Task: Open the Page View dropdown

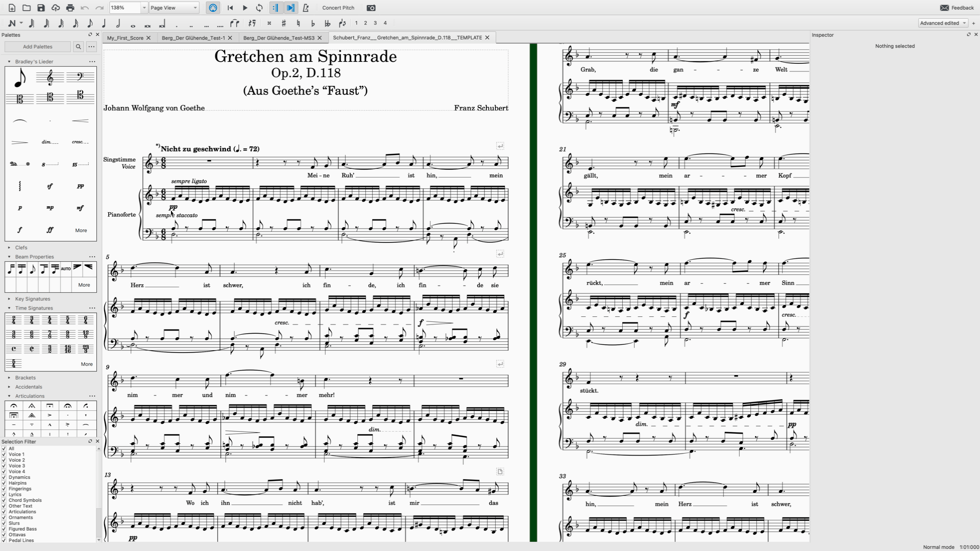Action: point(174,8)
